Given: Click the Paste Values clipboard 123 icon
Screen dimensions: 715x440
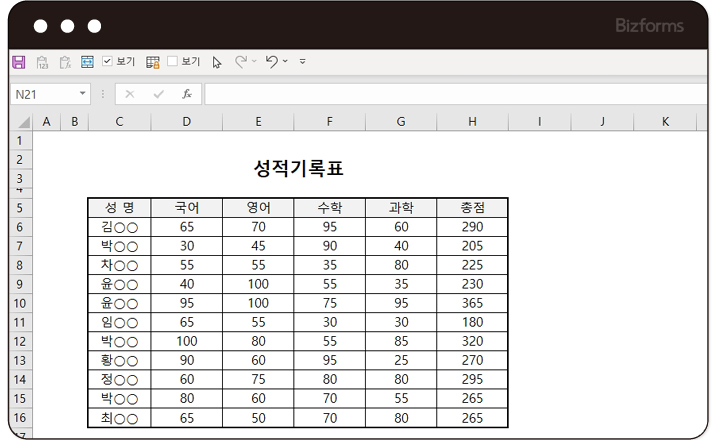Looking at the screenshot, I should [42, 62].
